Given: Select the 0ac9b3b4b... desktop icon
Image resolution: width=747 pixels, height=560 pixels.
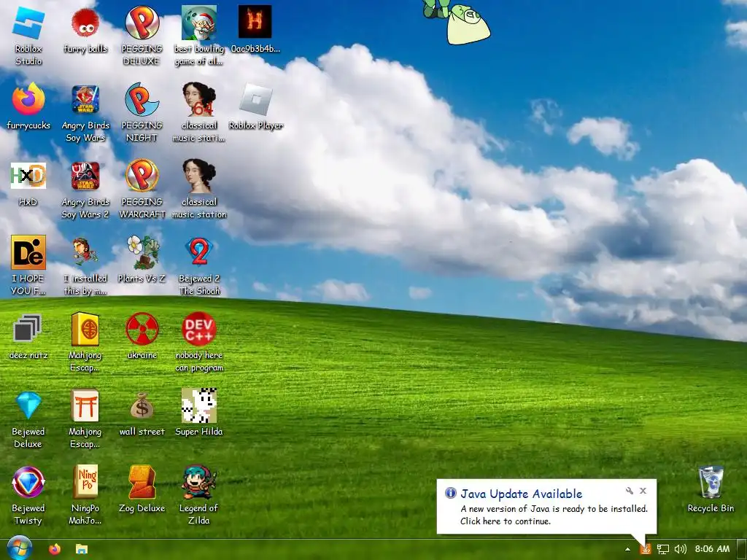Looking at the screenshot, I should coord(255,30).
